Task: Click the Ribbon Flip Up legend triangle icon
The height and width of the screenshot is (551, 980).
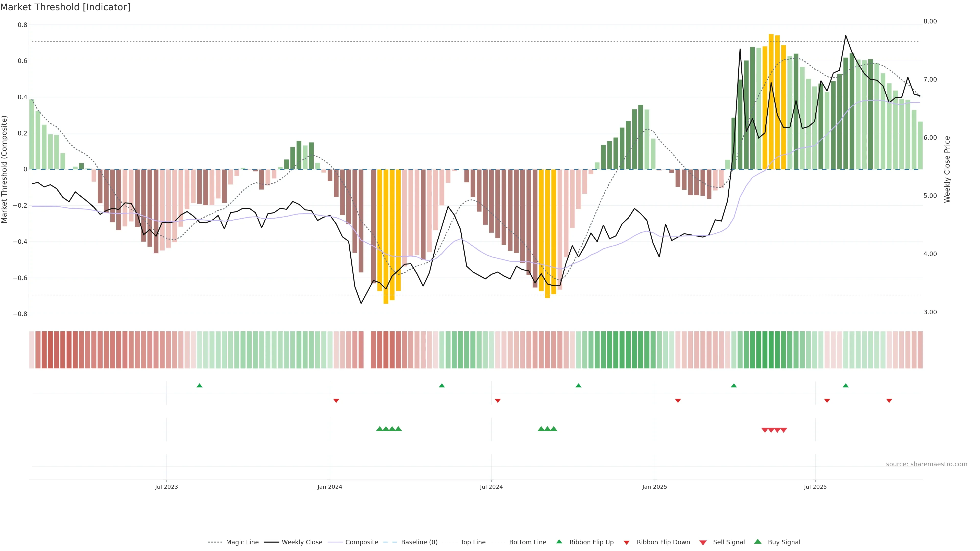Action: [559, 542]
